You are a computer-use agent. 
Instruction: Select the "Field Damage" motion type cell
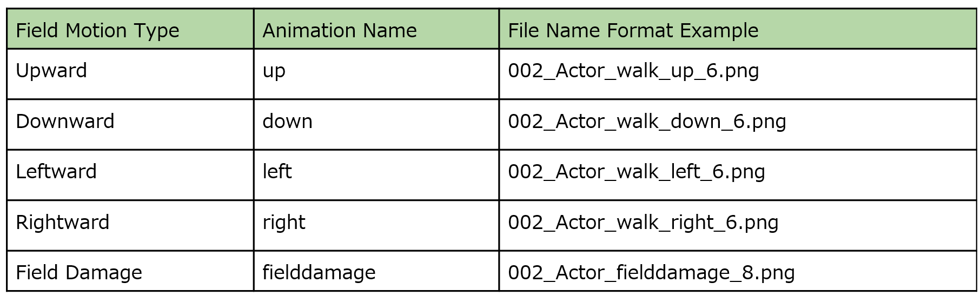pyautogui.click(x=79, y=272)
